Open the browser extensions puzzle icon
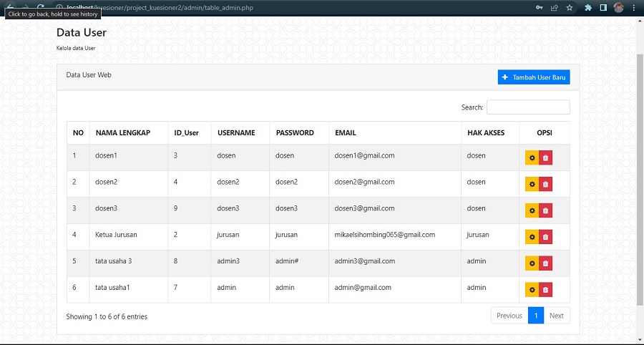The height and width of the screenshot is (345, 644). [588, 7]
